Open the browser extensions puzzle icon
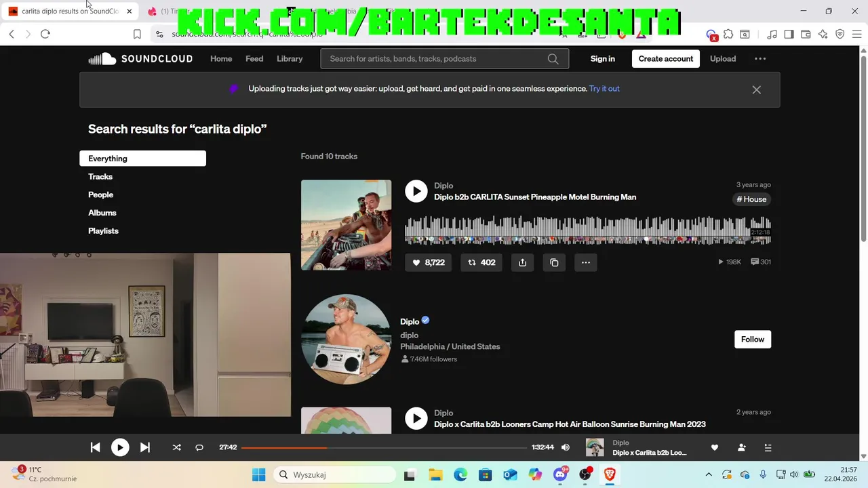Image resolution: width=868 pixels, height=488 pixels. 728,34
